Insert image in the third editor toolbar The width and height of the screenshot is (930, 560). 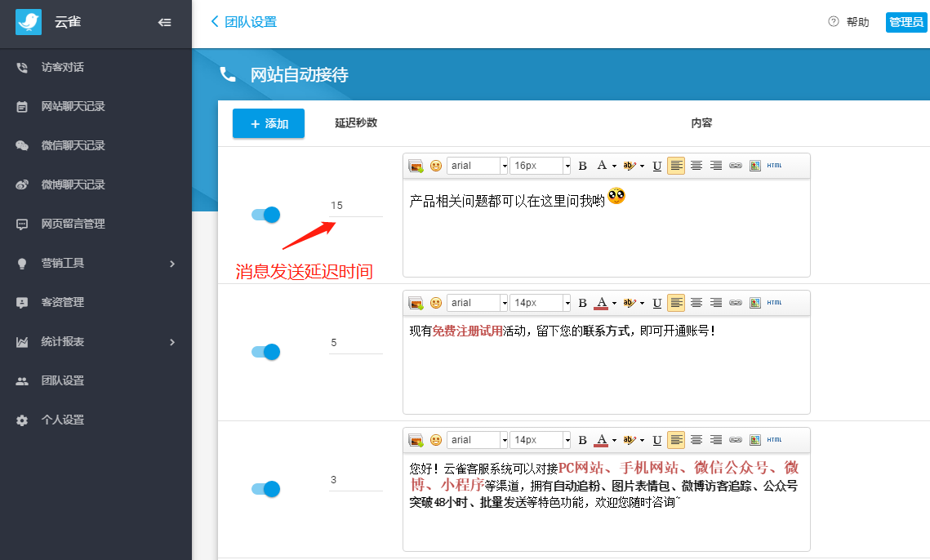click(x=416, y=439)
